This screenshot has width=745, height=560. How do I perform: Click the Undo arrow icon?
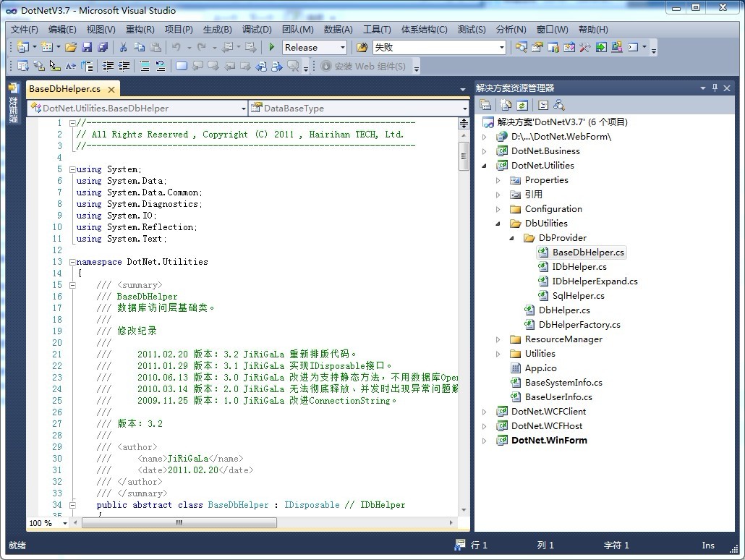(176, 47)
